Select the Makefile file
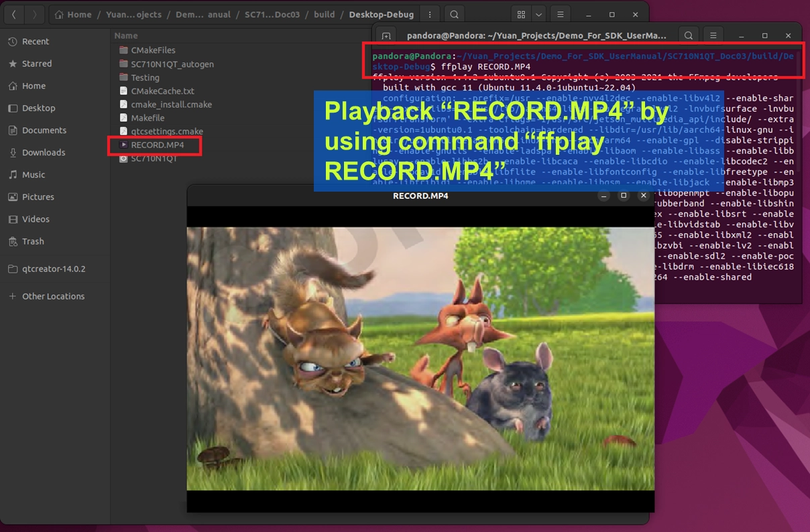Image resolution: width=810 pixels, height=532 pixels. tap(141, 118)
